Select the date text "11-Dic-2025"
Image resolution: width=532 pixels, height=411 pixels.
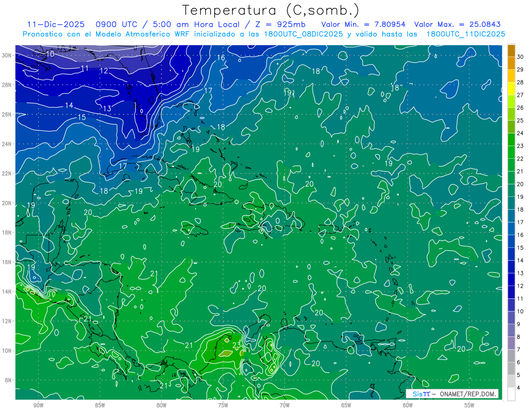pos(55,24)
